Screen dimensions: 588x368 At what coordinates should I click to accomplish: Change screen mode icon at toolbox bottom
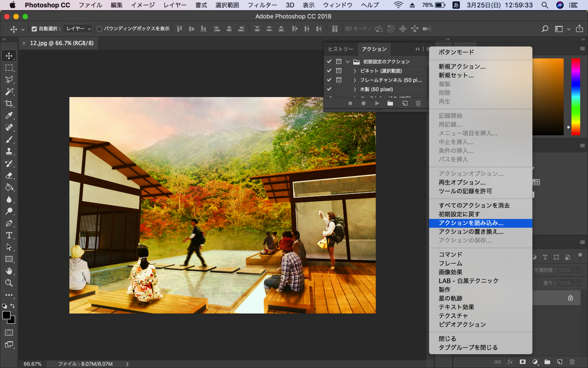9,344
